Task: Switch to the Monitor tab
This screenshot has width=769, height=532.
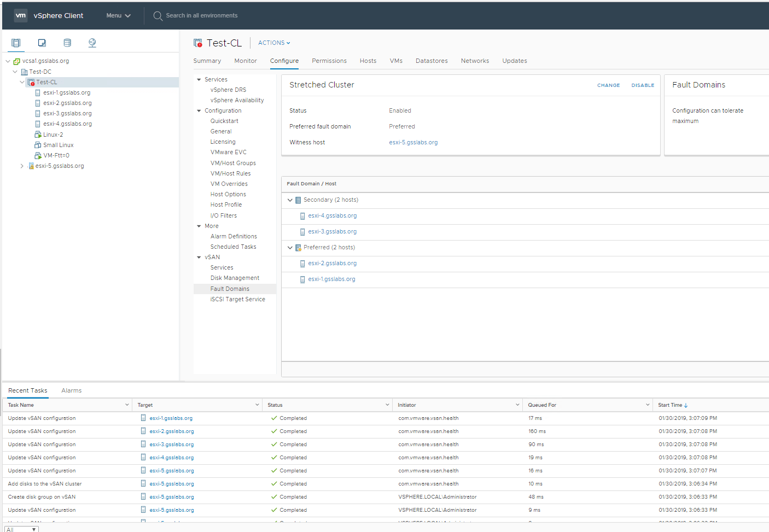Action: (246, 61)
